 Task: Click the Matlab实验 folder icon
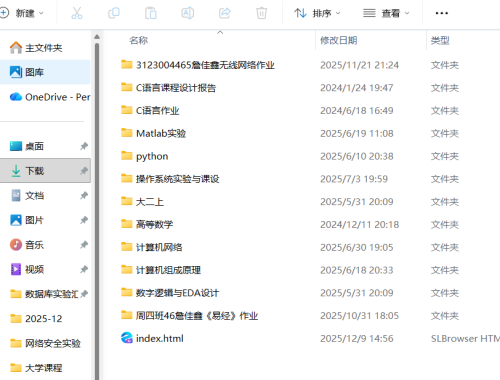(127, 133)
